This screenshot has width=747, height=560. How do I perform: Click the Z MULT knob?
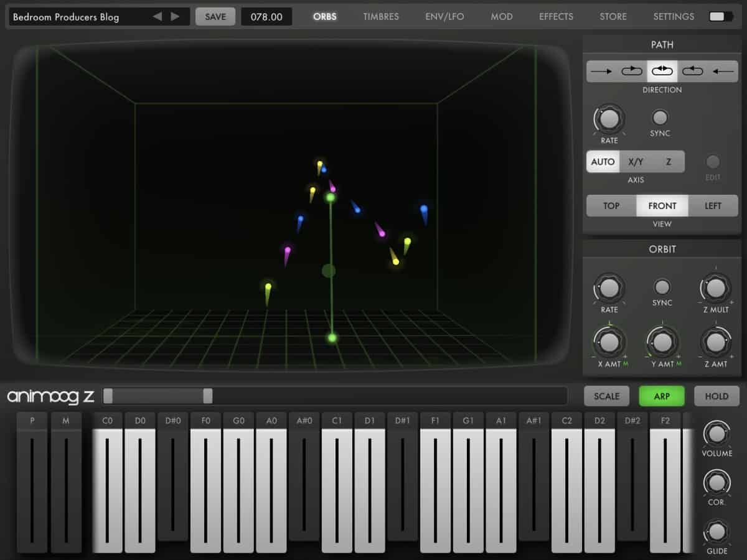click(716, 288)
